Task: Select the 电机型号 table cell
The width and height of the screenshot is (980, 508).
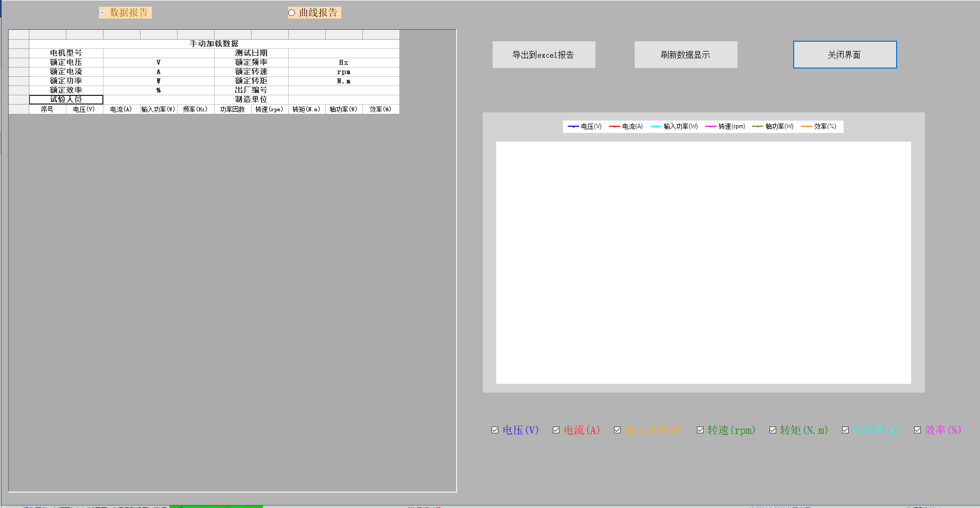Action: coord(67,53)
